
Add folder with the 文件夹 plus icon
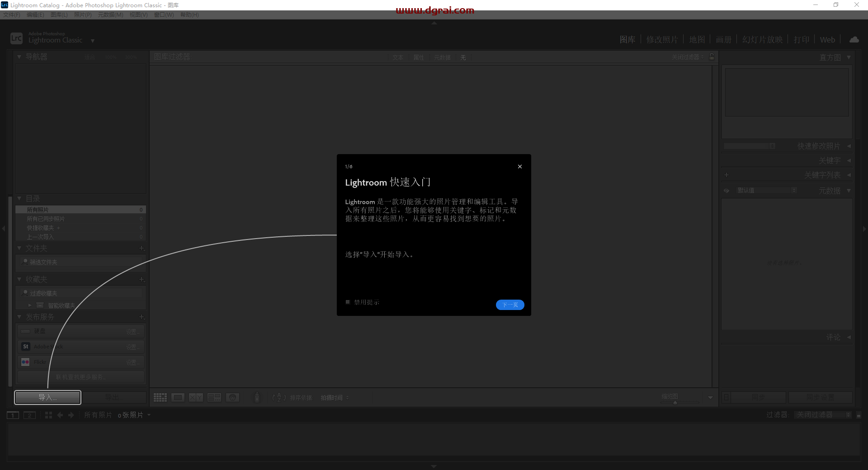pyautogui.click(x=142, y=248)
